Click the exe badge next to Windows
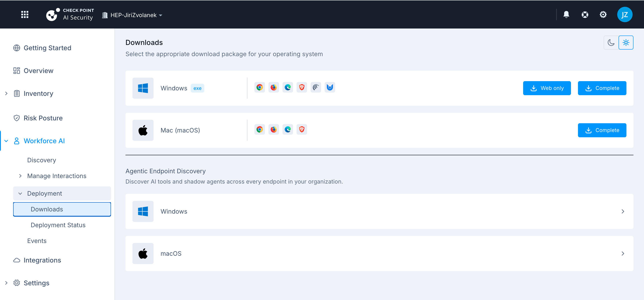This screenshot has height=300, width=644. 197,88
